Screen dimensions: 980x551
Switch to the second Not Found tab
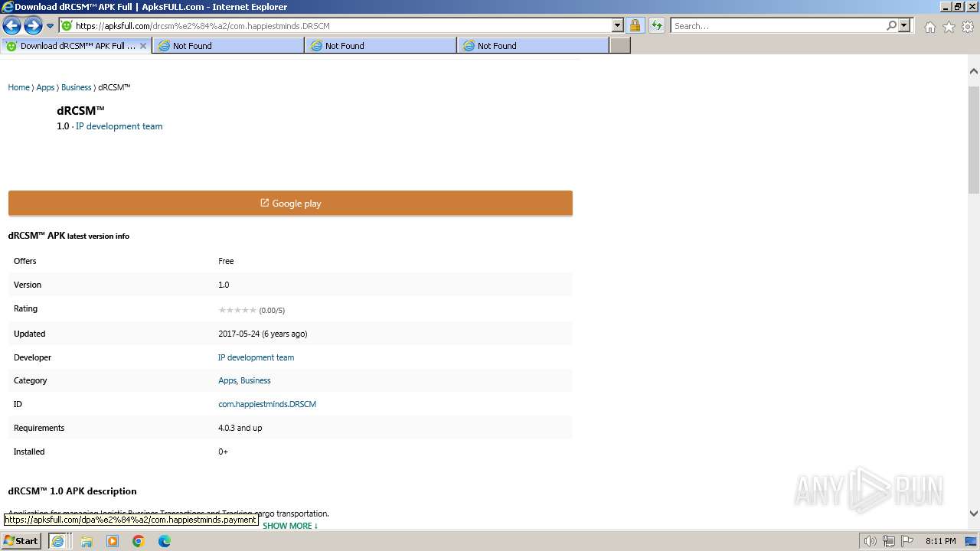[x=381, y=46]
